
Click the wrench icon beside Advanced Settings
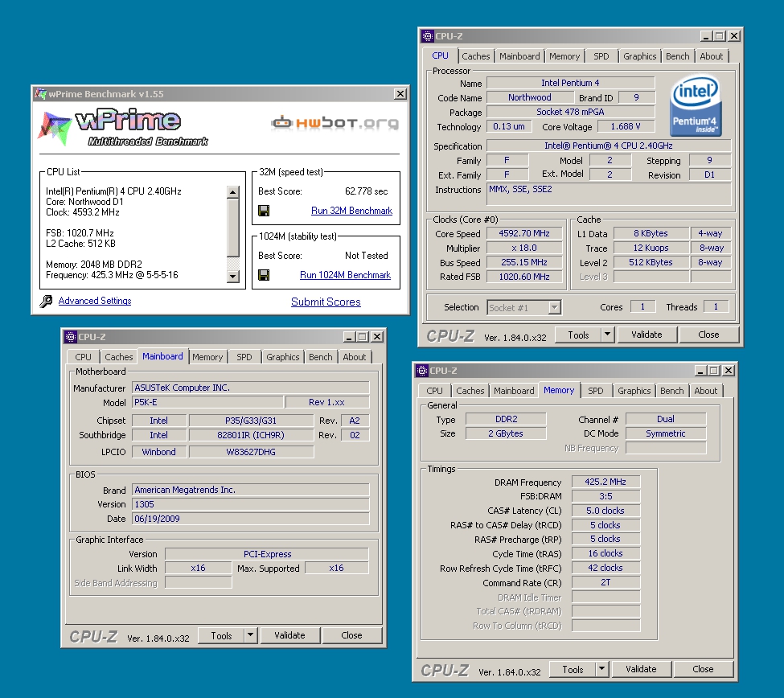(46, 301)
